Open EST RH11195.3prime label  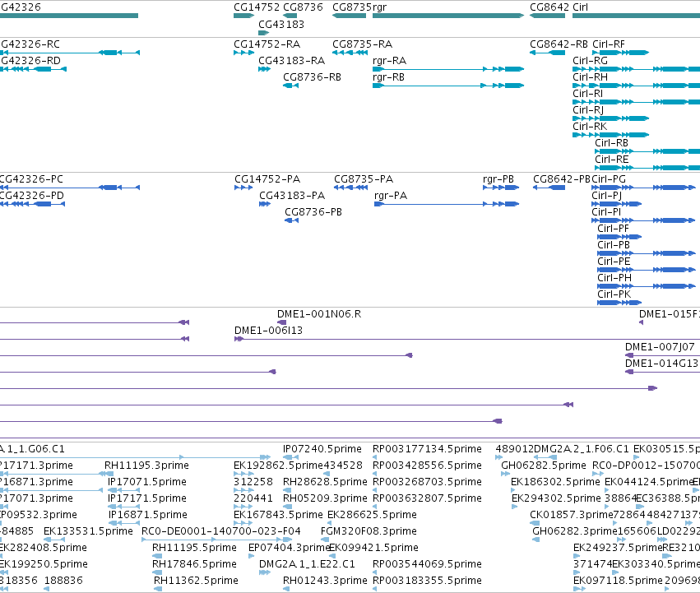click(147, 466)
